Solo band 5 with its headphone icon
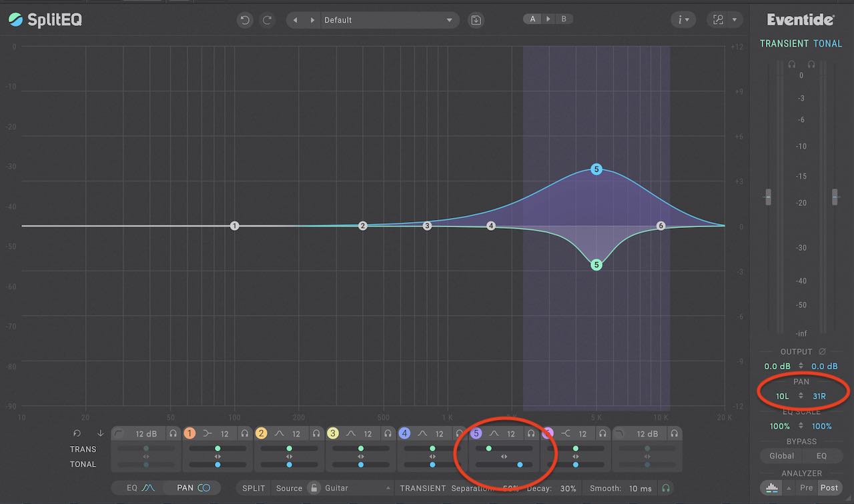 point(532,433)
